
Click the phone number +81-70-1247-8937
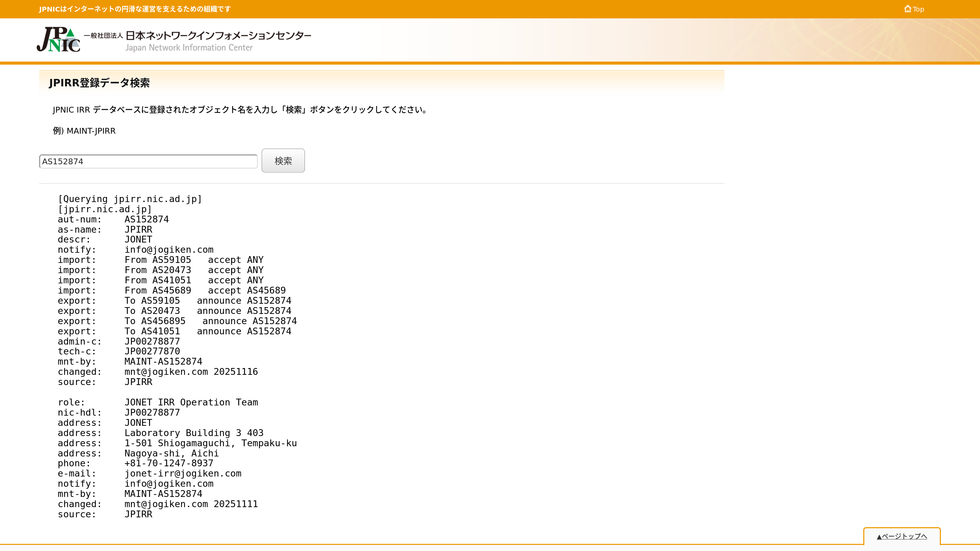(x=169, y=463)
